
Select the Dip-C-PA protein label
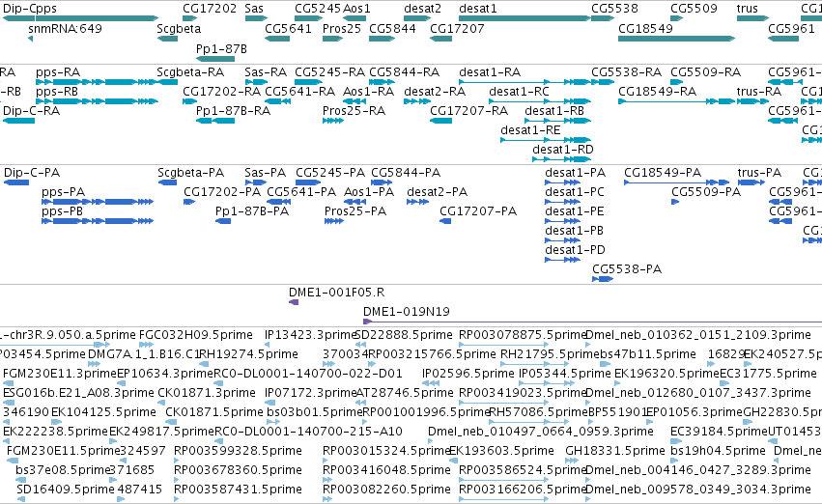tap(32, 173)
